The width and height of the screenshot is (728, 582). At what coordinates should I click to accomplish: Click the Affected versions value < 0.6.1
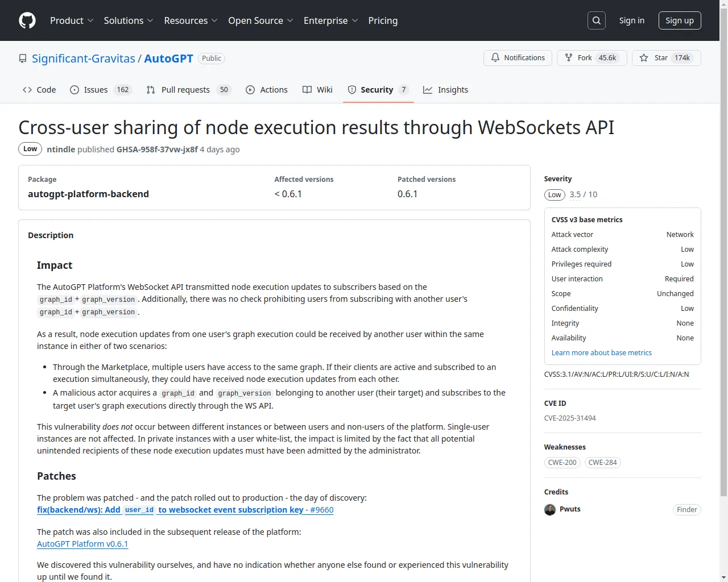(288, 194)
